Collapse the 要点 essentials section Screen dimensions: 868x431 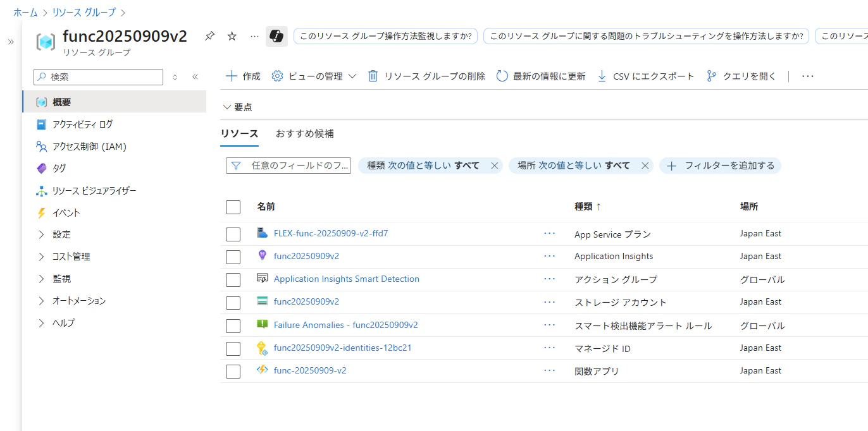coord(237,107)
